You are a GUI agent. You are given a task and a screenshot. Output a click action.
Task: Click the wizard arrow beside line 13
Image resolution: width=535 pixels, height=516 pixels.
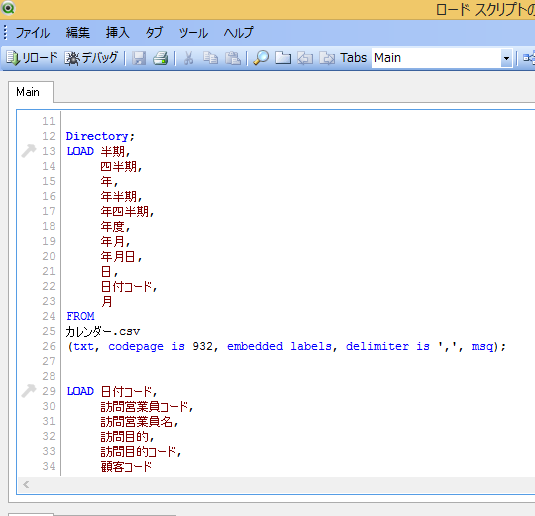tap(29, 151)
